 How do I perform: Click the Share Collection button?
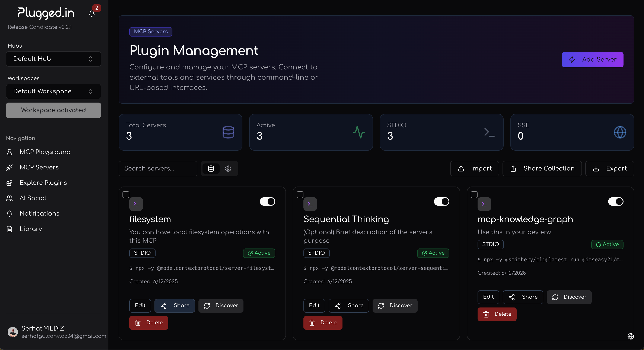point(542,169)
